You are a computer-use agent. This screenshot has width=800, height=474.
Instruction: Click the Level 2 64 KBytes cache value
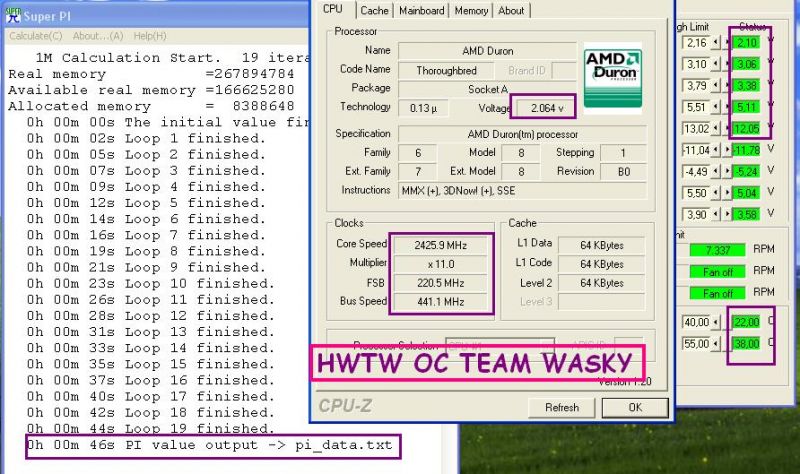point(602,283)
